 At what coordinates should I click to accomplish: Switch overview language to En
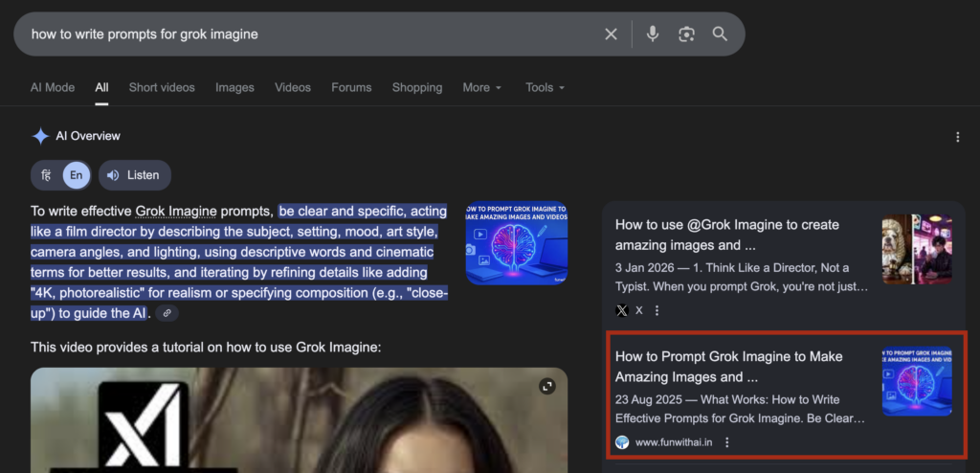(x=77, y=175)
